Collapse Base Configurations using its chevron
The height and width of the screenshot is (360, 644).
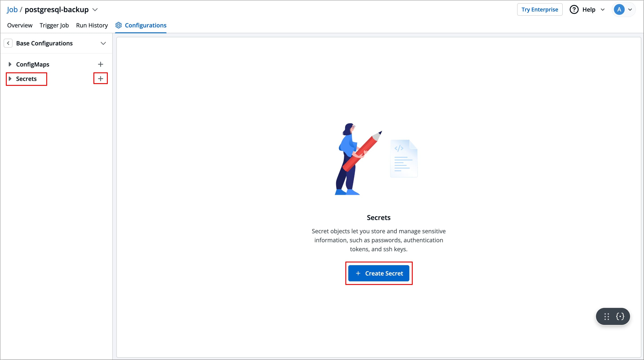point(103,43)
